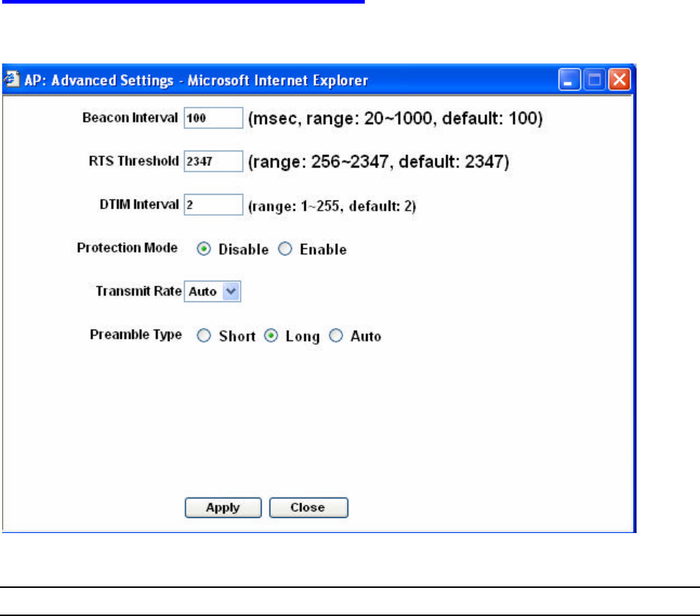Screen dimensions: 700x616
Task: Choose Long preamble type
Action: coord(271,335)
